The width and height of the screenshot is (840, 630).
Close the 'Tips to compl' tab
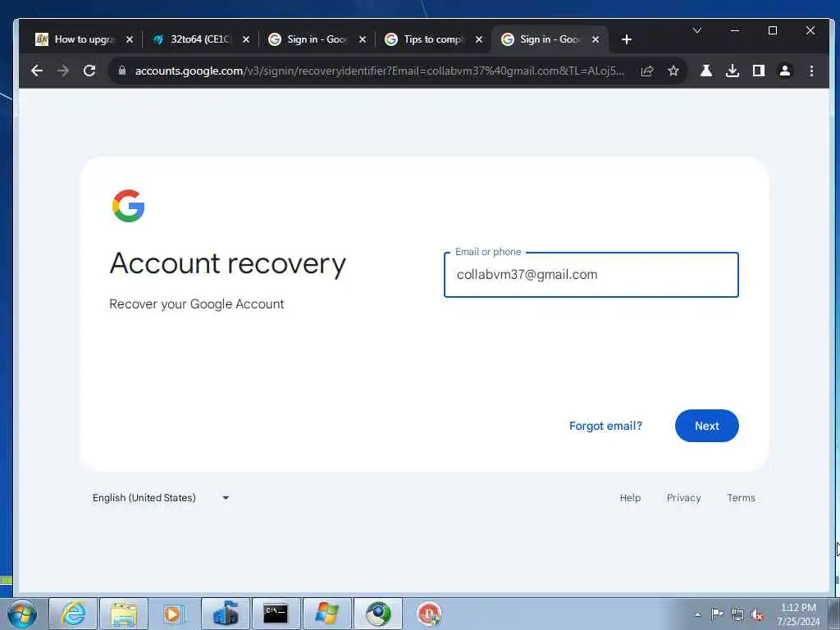coord(479,39)
